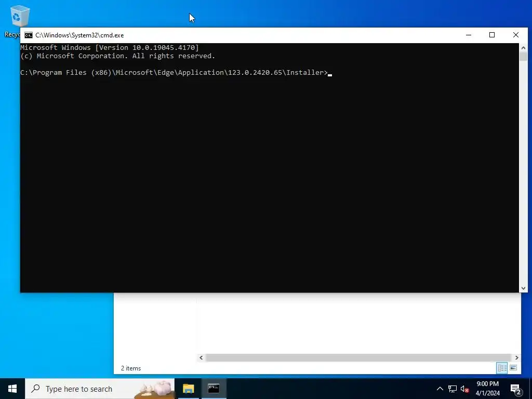This screenshot has width=532, height=399.
Task: Minimize the cmd.exe window
Action: point(469,35)
